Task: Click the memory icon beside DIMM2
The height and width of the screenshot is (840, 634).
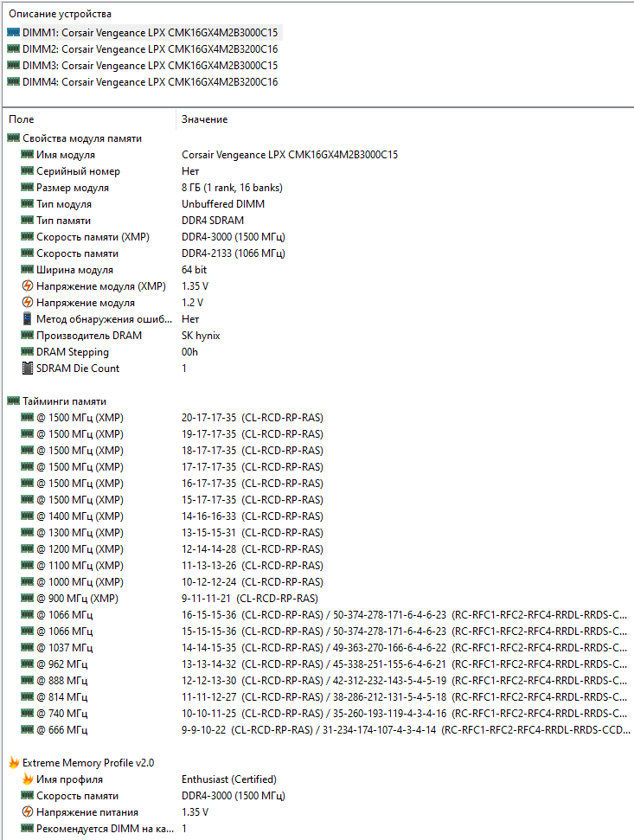Action: (x=13, y=48)
